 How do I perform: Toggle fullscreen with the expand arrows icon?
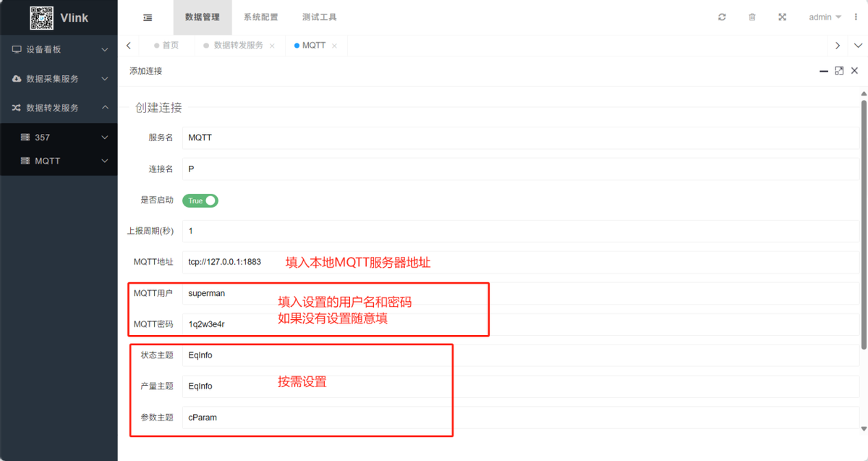tap(782, 17)
